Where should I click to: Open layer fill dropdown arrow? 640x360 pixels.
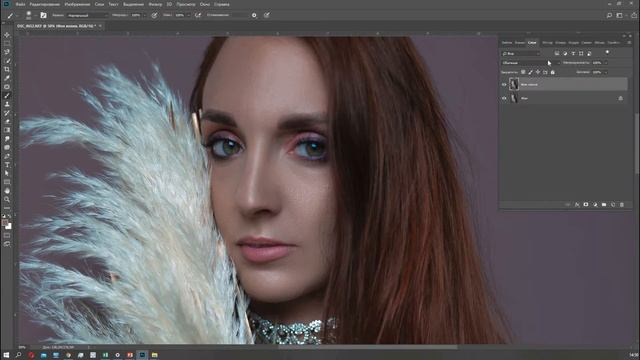click(606, 72)
